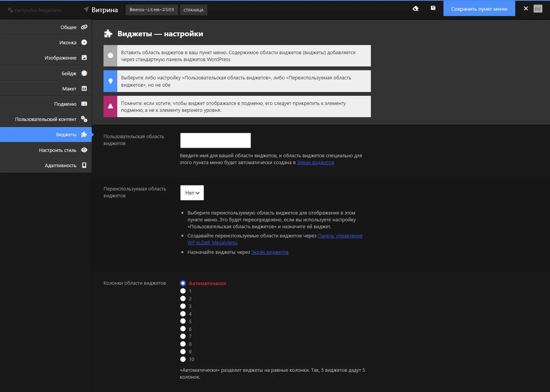The image size is (550, 392).
Task: Pick the 7 columns radio button
Action: tap(183, 336)
